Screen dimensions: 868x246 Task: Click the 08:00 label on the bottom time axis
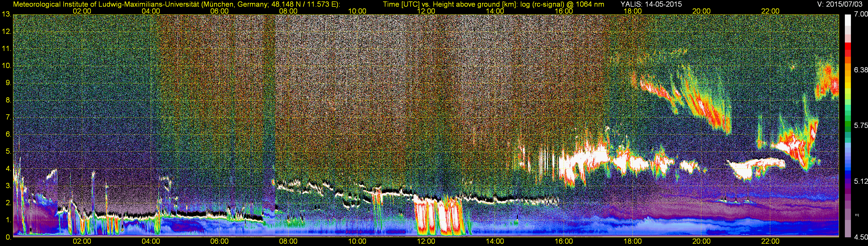coord(288,241)
